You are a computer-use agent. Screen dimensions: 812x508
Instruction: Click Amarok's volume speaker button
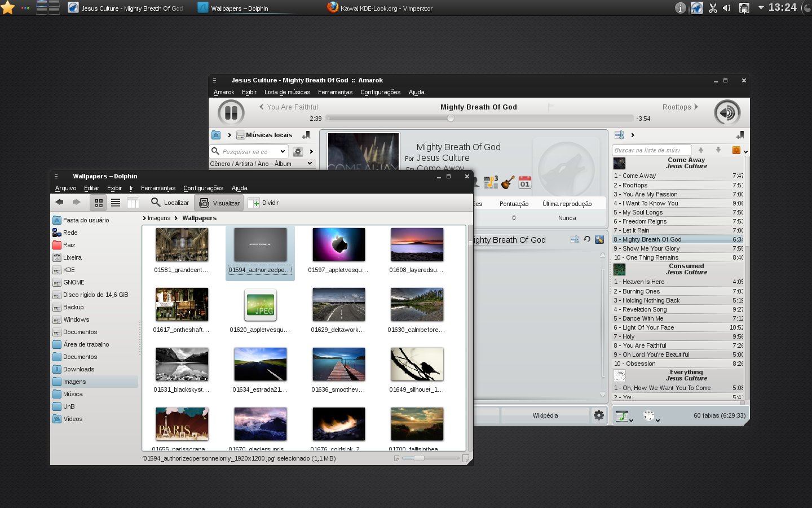pos(727,113)
